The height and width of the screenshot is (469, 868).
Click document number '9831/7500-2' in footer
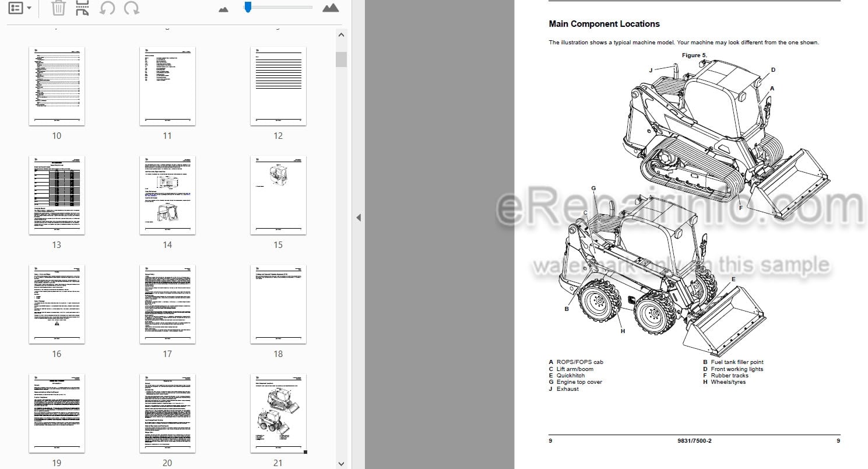[x=694, y=441]
